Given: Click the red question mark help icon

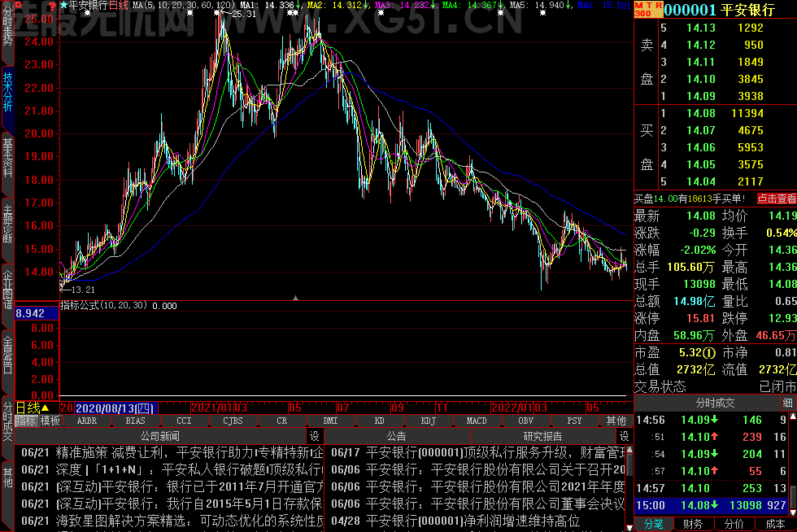Looking at the screenshot, I should 52,7.
